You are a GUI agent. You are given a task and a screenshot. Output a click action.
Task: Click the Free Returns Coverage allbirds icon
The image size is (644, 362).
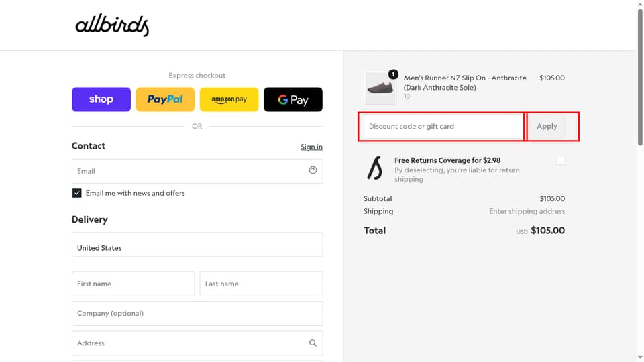tap(374, 168)
